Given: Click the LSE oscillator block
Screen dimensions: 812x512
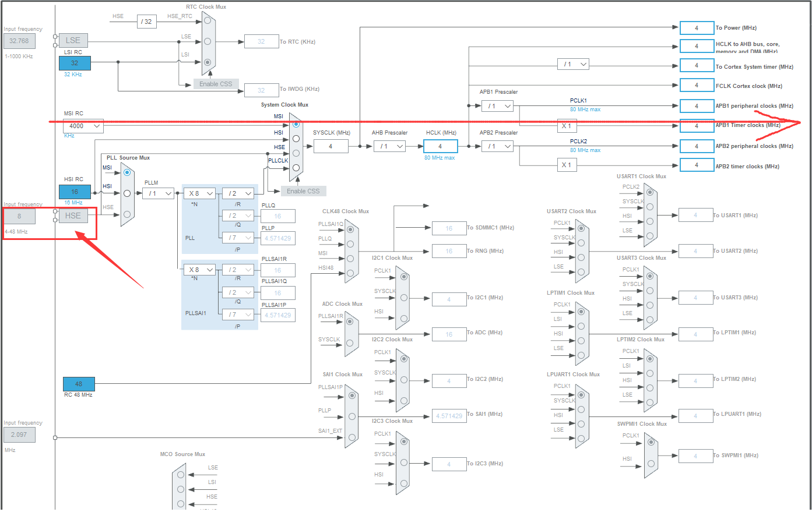Looking at the screenshot, I should click(73, 40).
